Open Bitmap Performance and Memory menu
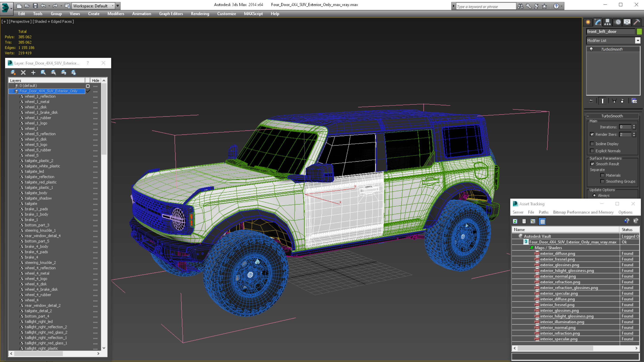Viewport: 644px width, 362px height. 583,212
